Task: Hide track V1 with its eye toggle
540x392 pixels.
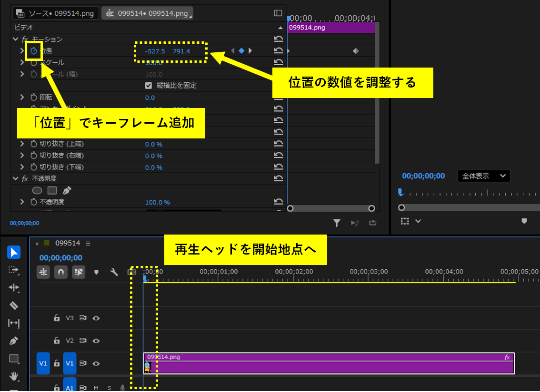Action: pyautogui.click(x=96, y=363)
